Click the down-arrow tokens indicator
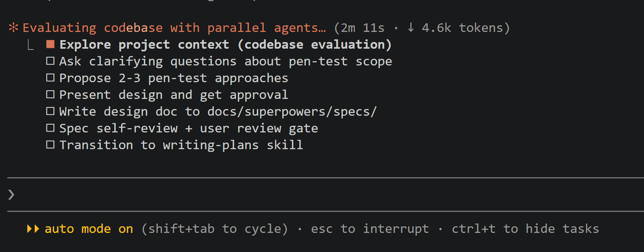The width and height of the screenshot is (644, 252). click(411, 28)
